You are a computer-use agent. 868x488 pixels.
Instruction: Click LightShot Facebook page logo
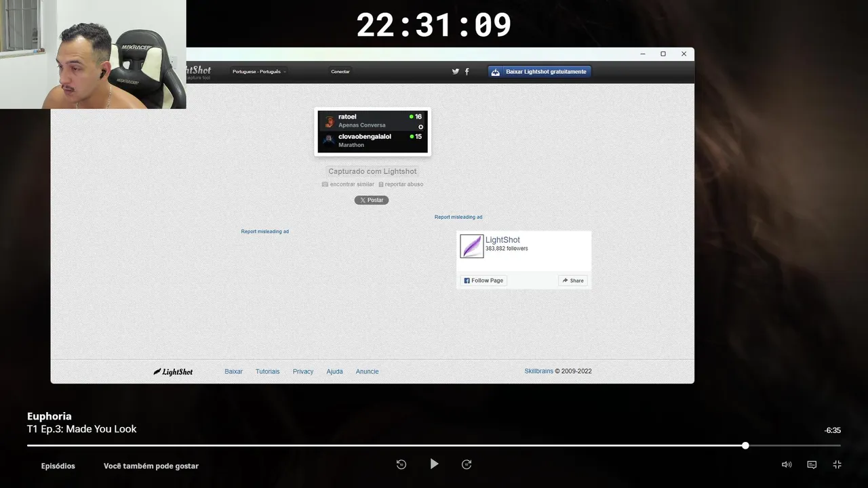coord(472,246)
